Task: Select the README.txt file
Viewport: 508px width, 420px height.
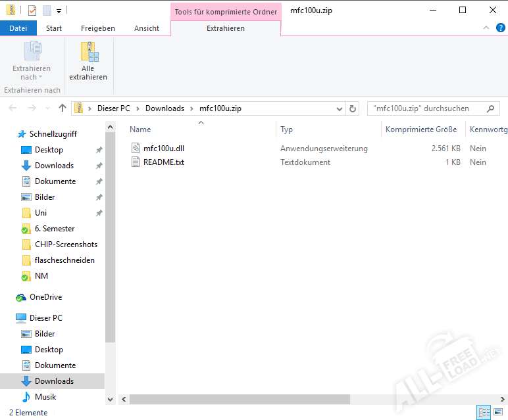Action: click(163, 162)
